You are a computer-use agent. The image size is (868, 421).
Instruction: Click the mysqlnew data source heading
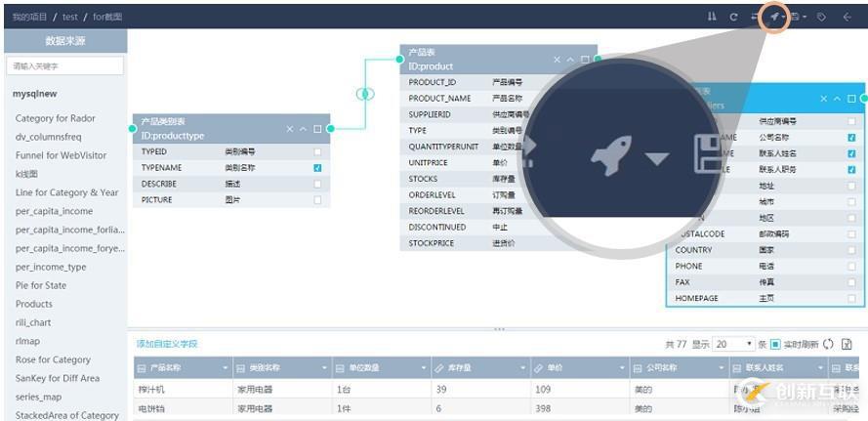(35, 94)
